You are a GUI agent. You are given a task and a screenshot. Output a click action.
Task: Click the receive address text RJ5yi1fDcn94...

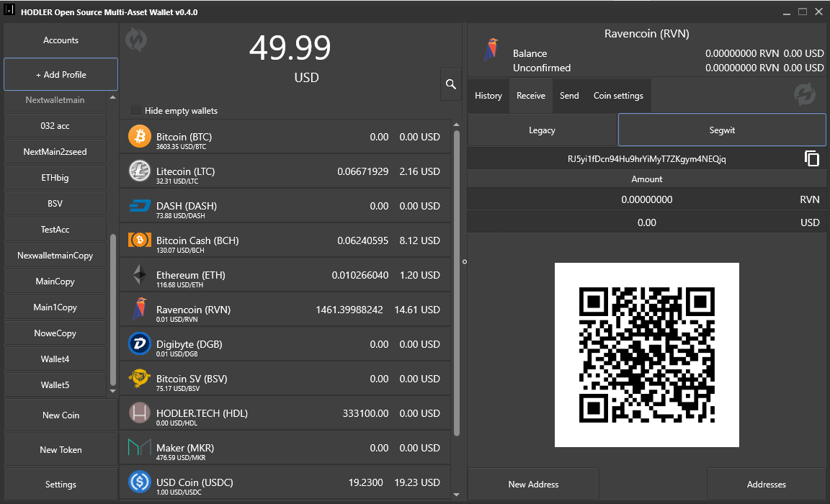[647, 159]
